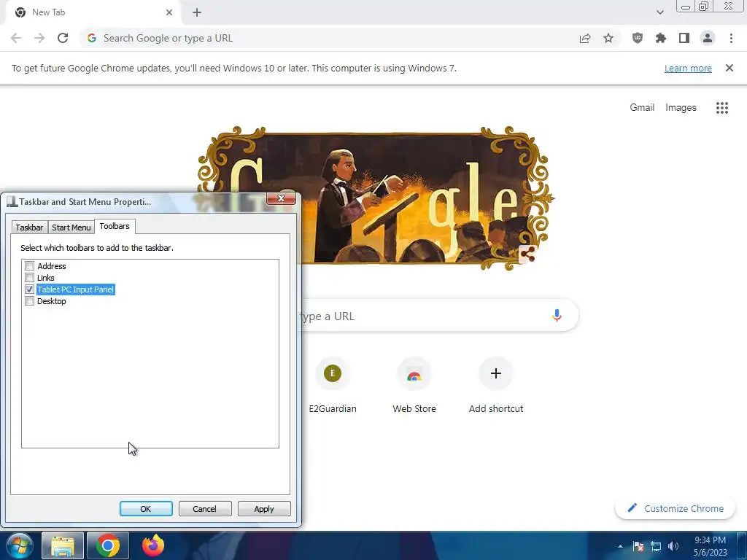
Task: Click OK in Taskbar Properties
Action: pyautogui.click(x=146, y=508)
